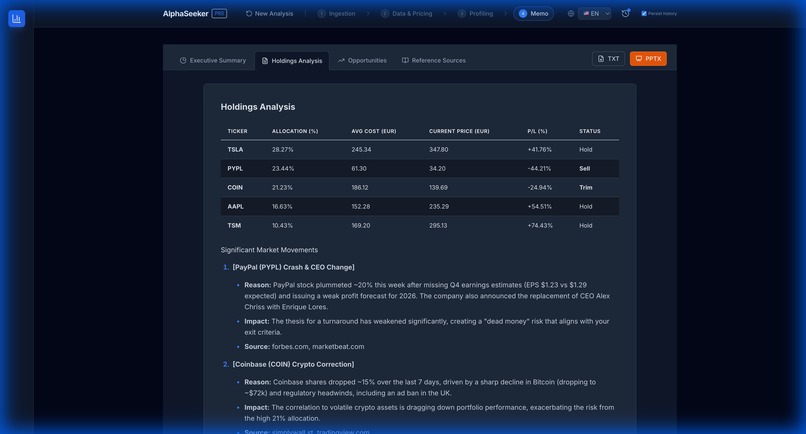Click the 34.20 current price cell
This screenshot has width=806, height=434.
437,169
